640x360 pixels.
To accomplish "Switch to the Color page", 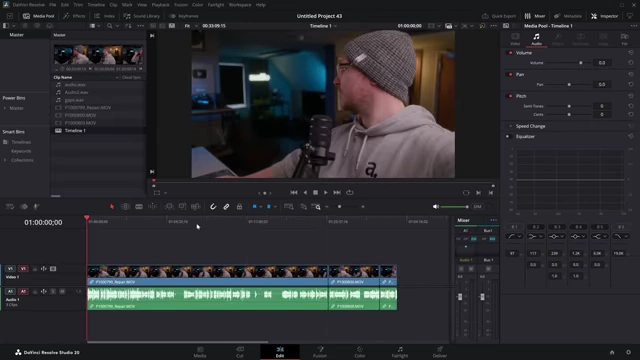I will 360,352.
